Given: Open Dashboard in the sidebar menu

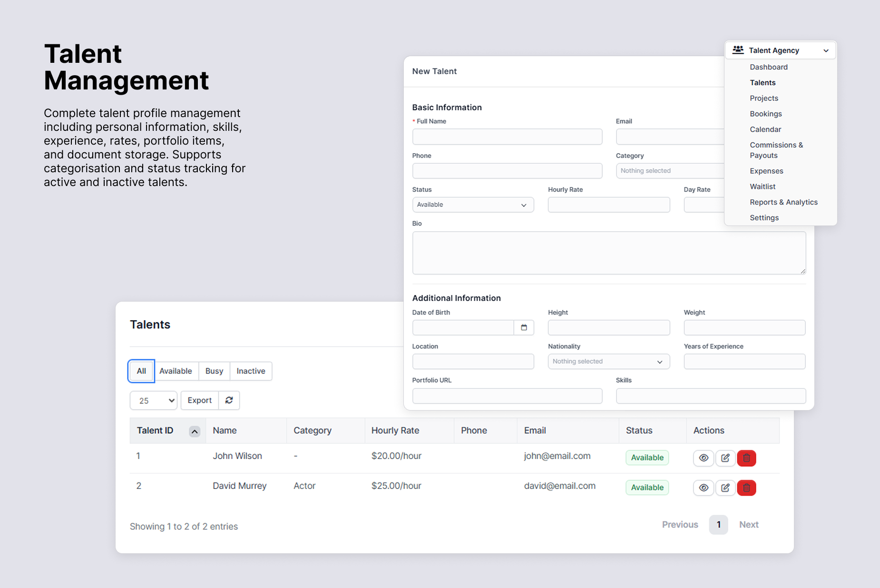Looking at the screenshot, I should [769, 67].
